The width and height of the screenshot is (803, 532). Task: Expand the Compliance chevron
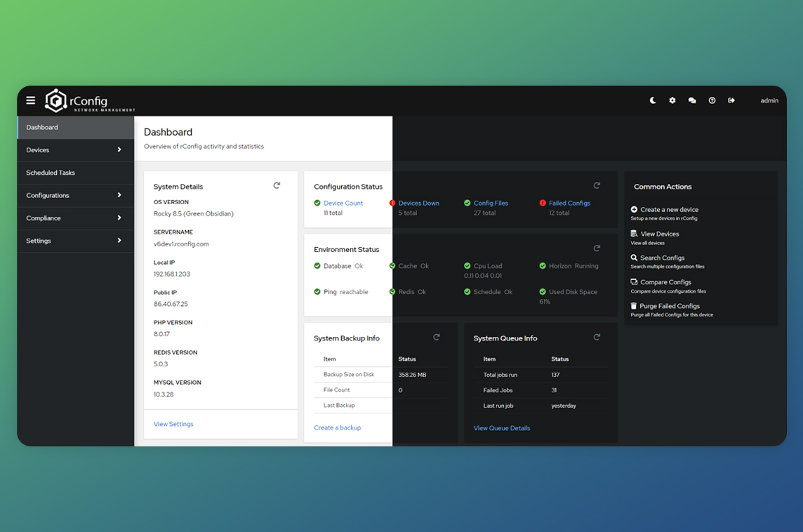[119, 218]
